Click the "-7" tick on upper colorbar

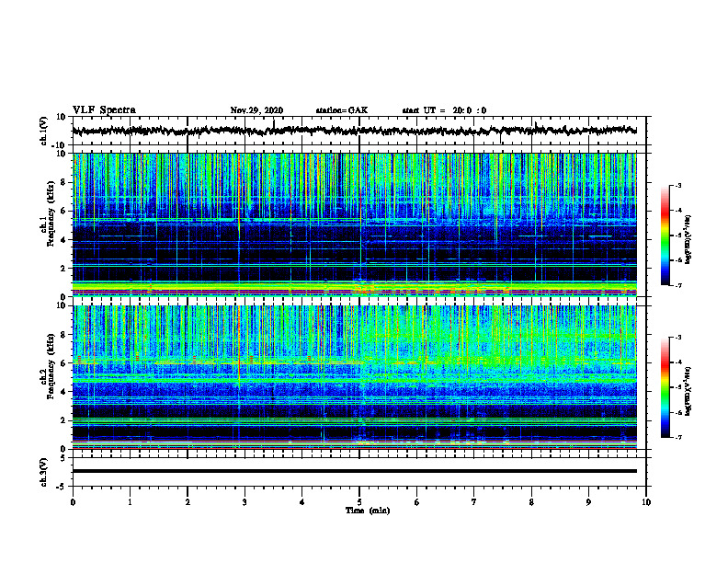pos(678,285)
